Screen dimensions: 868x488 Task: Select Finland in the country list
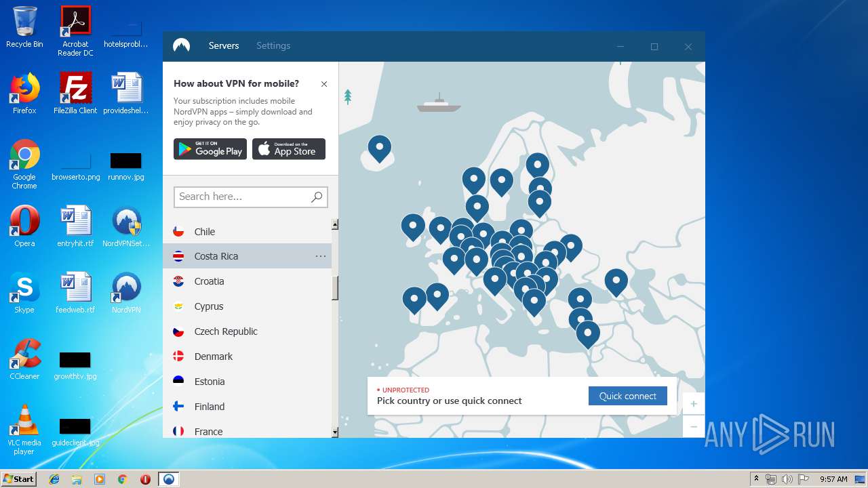coord(247,407)
